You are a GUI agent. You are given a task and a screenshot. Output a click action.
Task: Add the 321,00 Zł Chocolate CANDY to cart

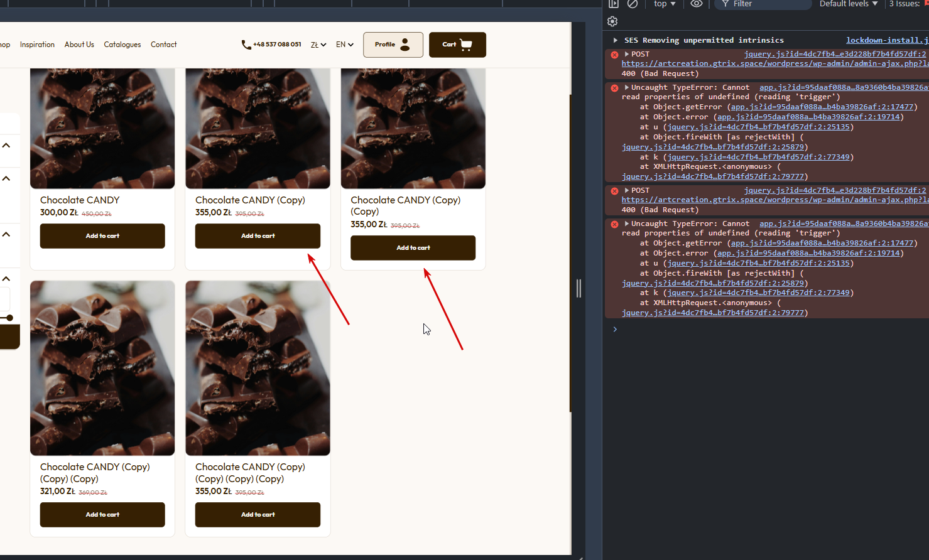102,515
